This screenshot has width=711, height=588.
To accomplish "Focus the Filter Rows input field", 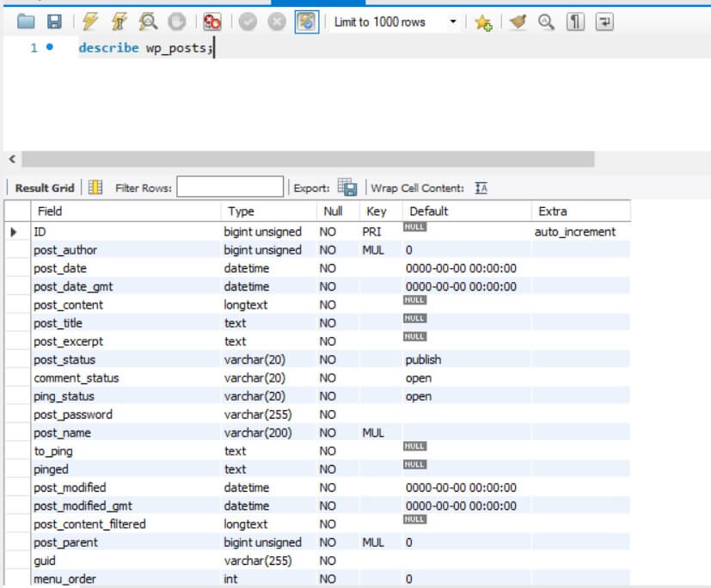I will click(x=230, y=187).
